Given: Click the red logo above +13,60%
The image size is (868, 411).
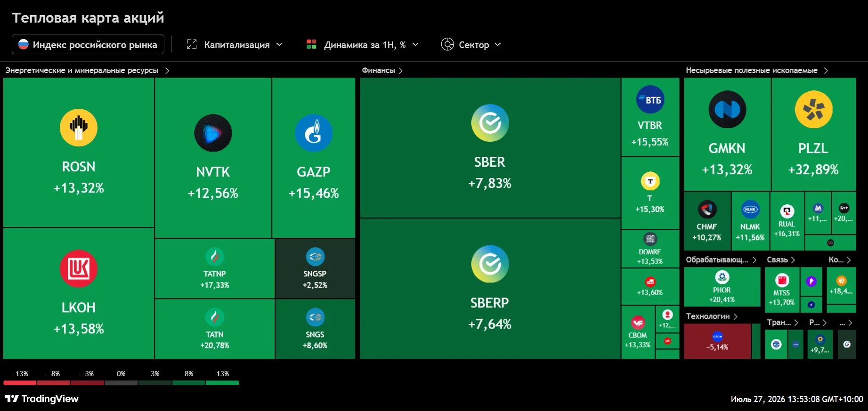Looking at the screenshot, I should tap(650, 282).
